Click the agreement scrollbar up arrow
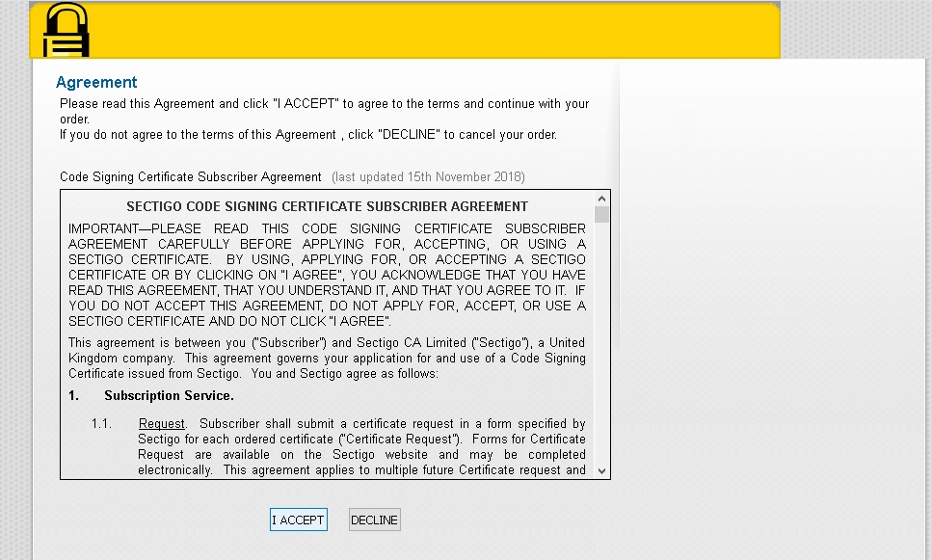Screen dimensions: 932x560 601,199
